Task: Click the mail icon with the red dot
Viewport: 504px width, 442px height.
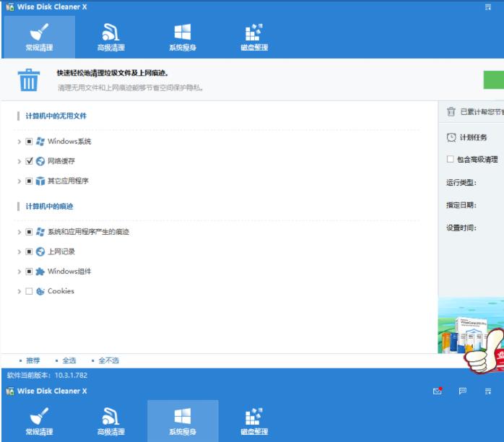Action: coord(438,391)
